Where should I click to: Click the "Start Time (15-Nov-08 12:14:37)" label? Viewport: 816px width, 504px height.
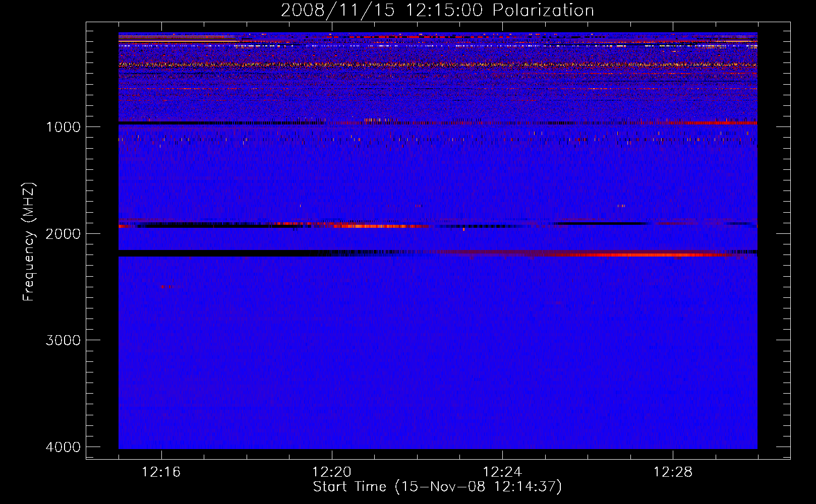pos(437,487)
